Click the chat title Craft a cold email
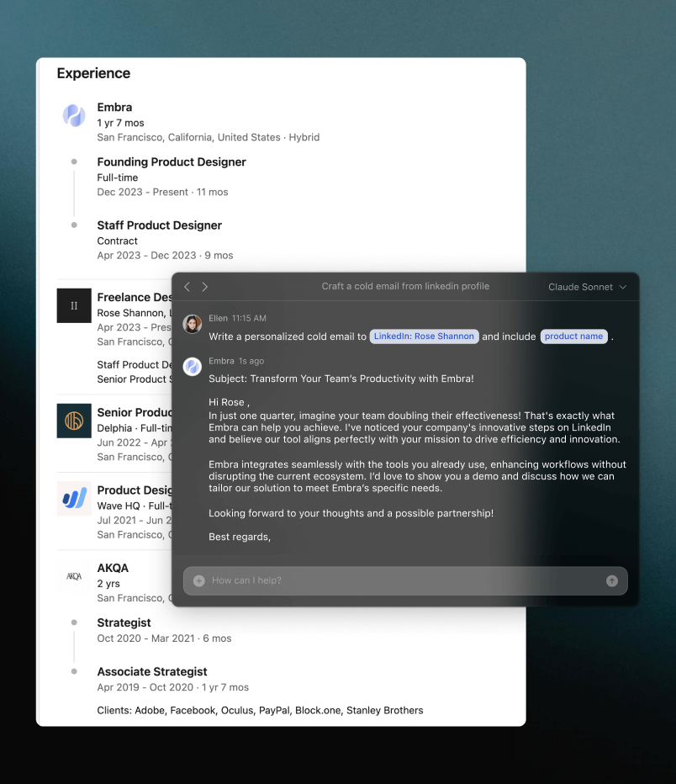This screenshot has width=676, height=784. [405, 287]
